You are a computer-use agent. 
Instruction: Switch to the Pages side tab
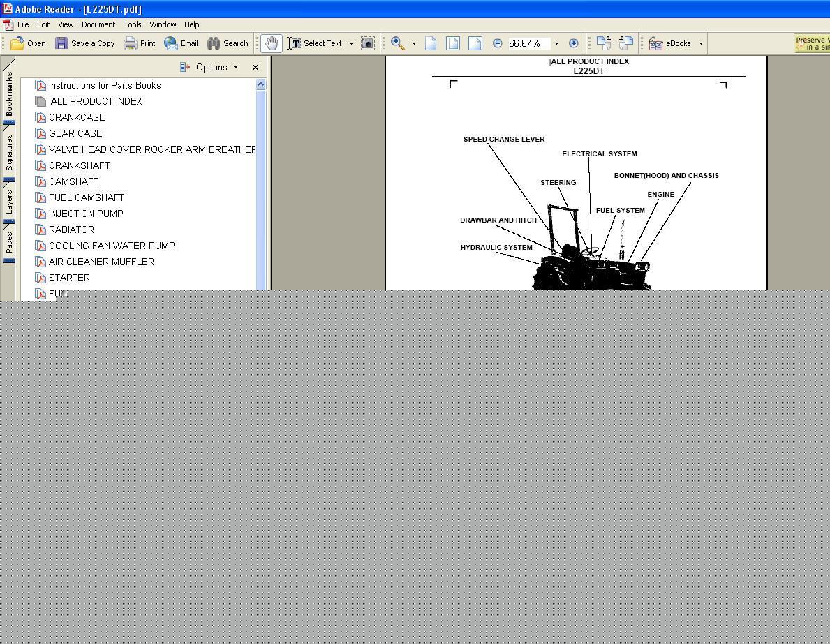point(9,242)
